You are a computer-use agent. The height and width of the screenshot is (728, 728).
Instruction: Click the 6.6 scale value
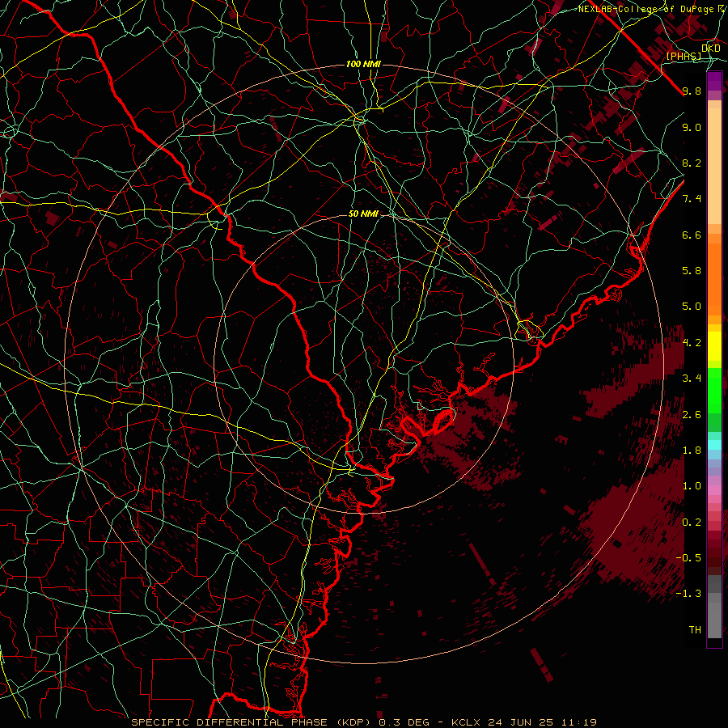[x=692, y=235]
